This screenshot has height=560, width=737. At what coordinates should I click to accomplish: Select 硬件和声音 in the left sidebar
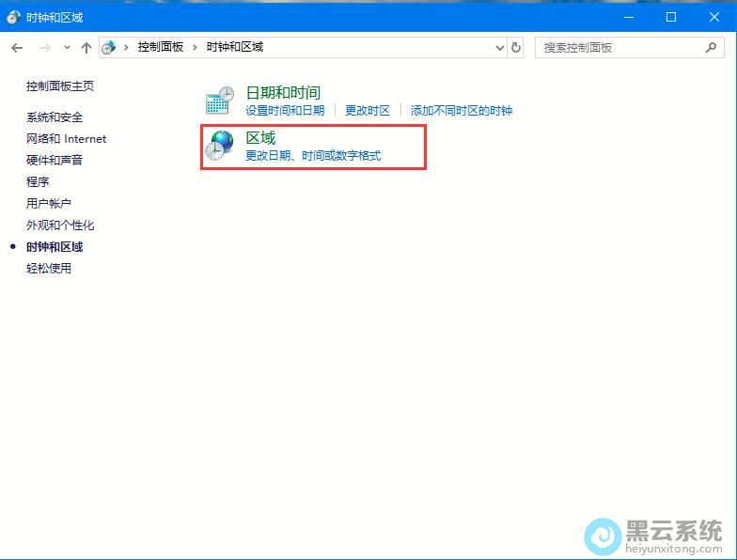[x=55, y=161]
